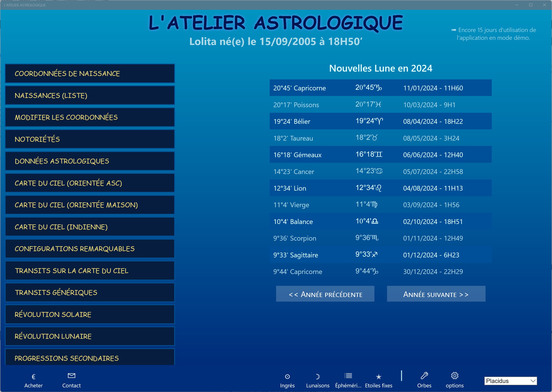The image size is (552, 392).
Task: Open the Éphémérides list icon
Action: (348, 376)
